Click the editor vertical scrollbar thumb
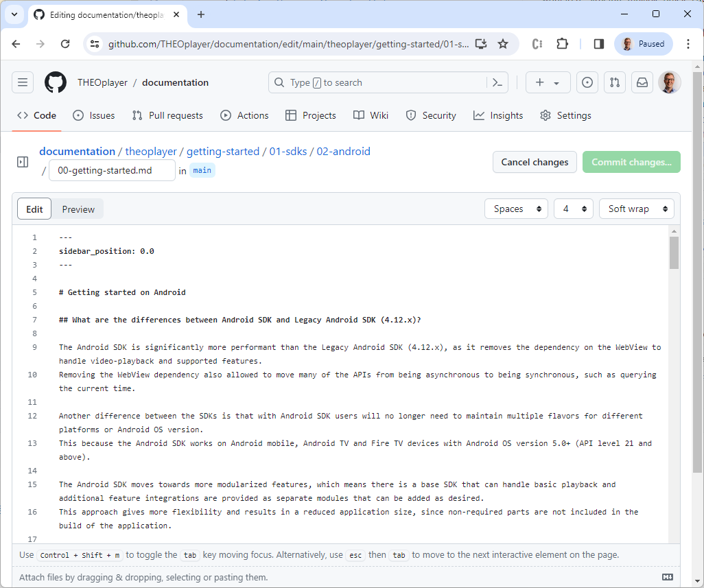Image resolution: width=704 pixels, height=588 pixels. coord(674,252)
